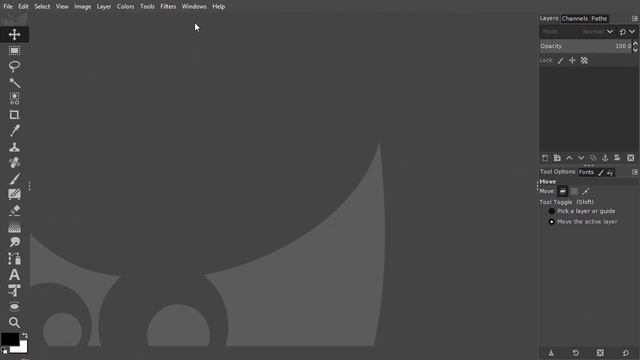
Task: Select the Clone stamp tool
Action: click(x=14, y=147)
